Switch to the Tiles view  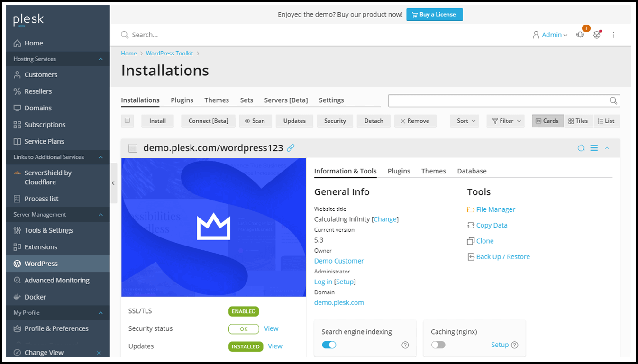click(x=578, y=121)
